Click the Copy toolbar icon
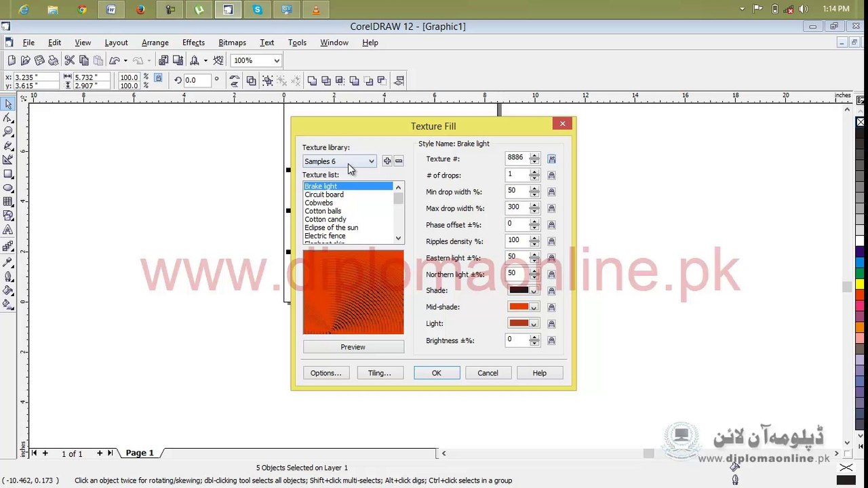 click(x=83, y=61)
